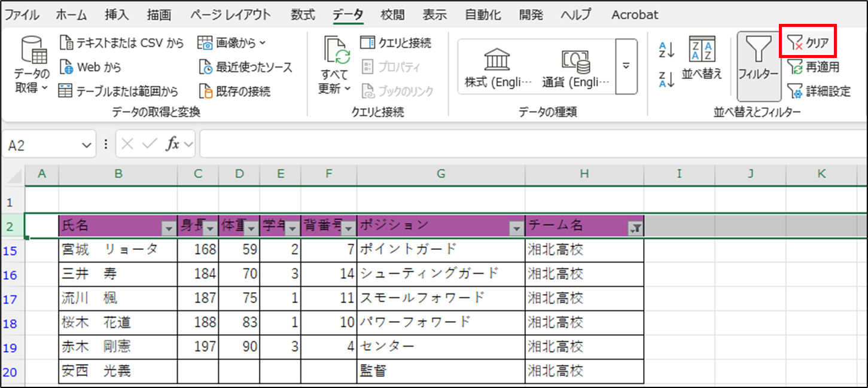Click テキストまたは CSV から button
868x388 pixels.
(121, 43)
